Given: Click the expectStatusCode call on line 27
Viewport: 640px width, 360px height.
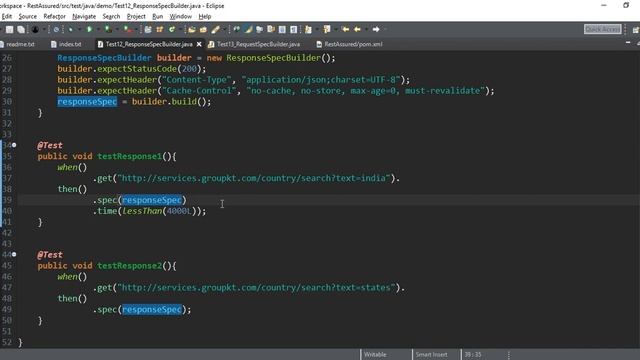Looking at the screenshot, I should point(137,69).
